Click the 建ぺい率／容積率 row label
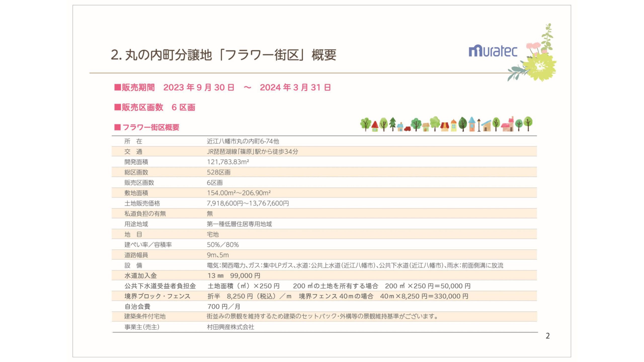The width and height of the screenshot is (644, 362). (x=148, y=245)
